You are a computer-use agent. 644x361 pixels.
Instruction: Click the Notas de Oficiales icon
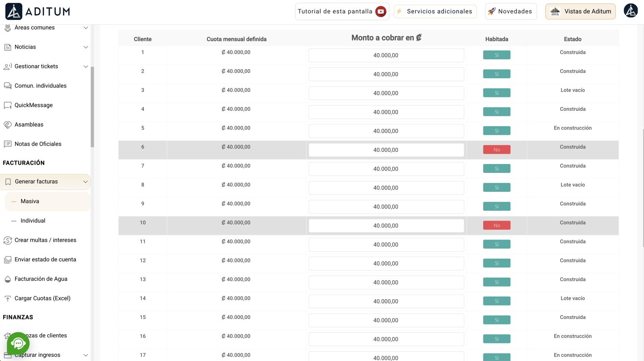(8, 144)
